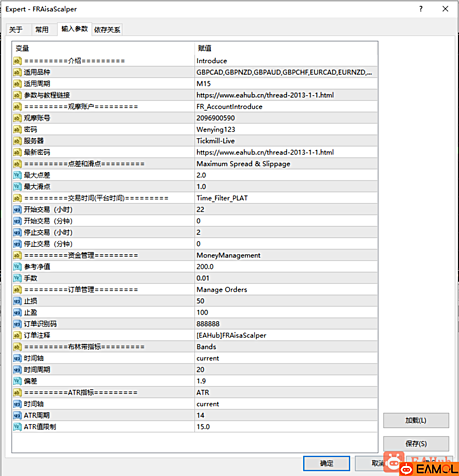The width and height of the screenshot is (459, 476).
Task: Click the 保存(S) button
Action: point(416,444)
